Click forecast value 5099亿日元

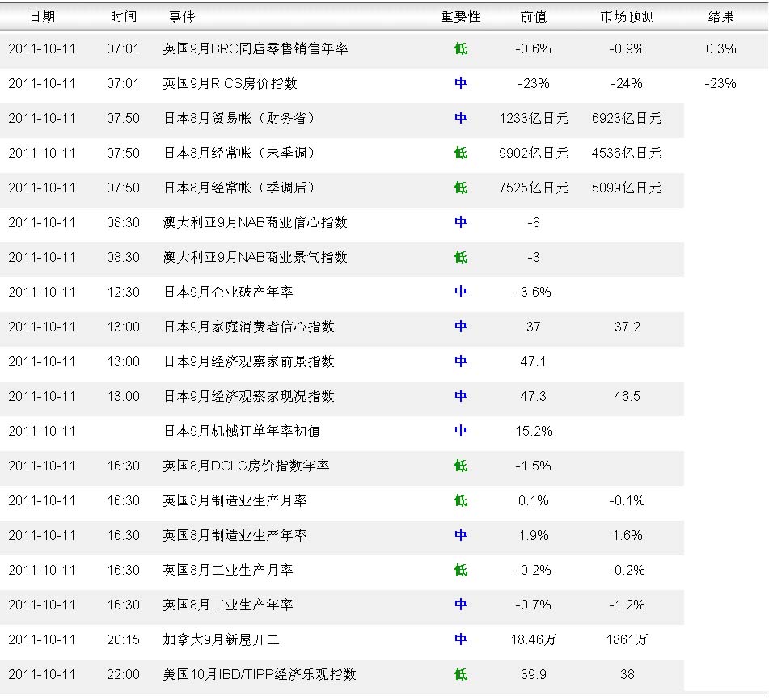627,188
